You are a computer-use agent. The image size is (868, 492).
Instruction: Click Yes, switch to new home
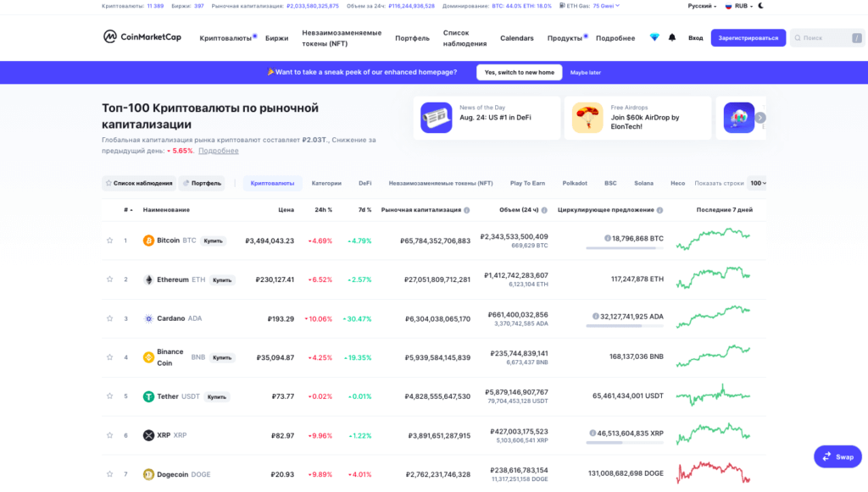click(519, 73)
